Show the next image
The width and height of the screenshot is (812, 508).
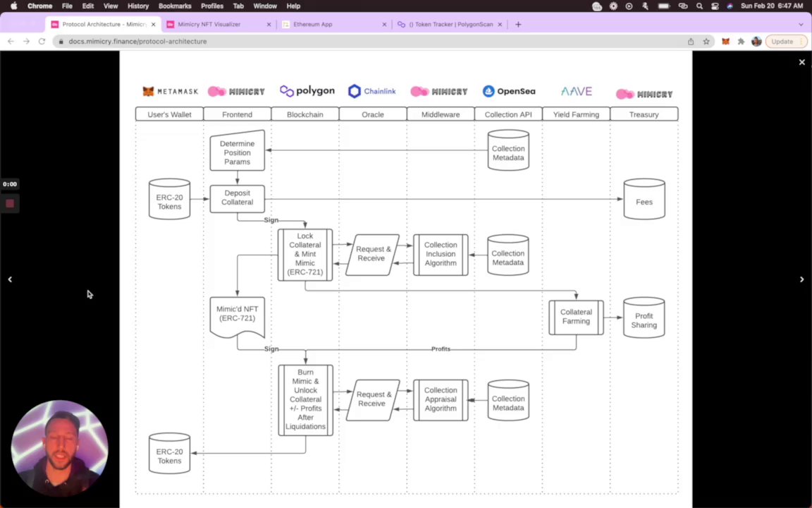(x=801, y=279)
